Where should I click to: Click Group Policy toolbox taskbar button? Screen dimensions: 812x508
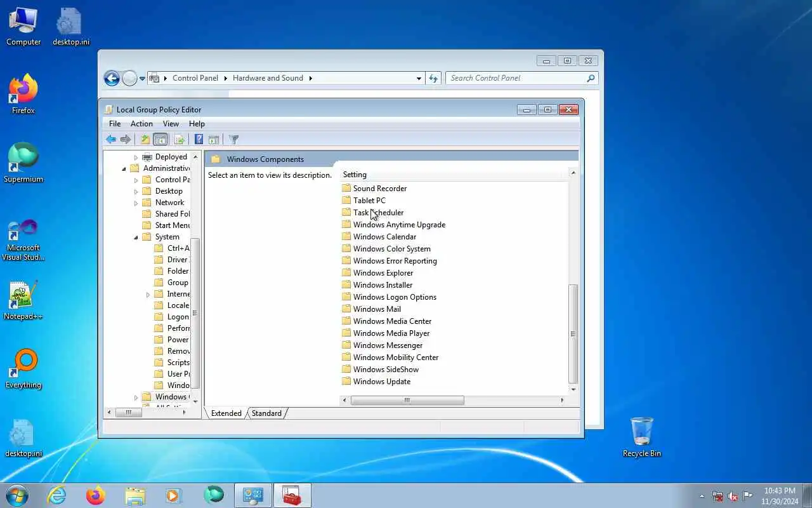[x=292, y=495]
